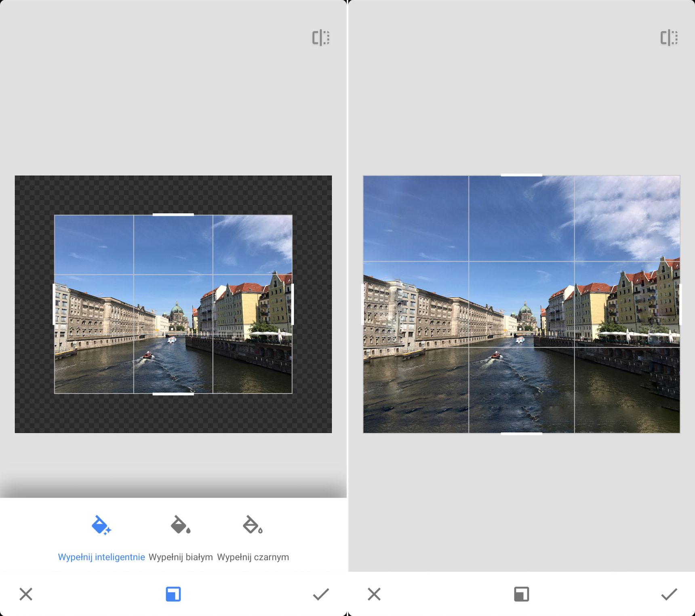Confirm with checkmark in left screen
The width and height of the screenshot is (695, 616).
click(321, 594)
